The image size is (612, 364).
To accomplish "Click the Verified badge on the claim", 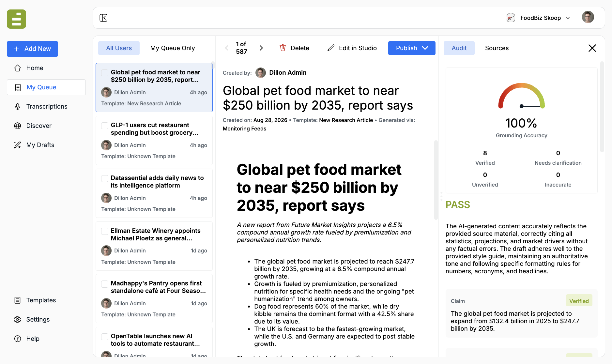I will (x=579, y=301).
